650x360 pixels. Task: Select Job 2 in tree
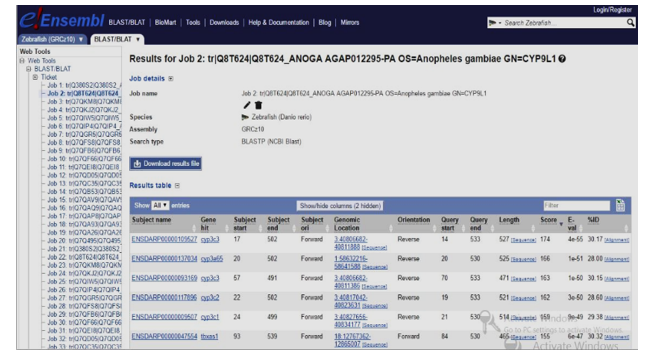tap(84, 94)
